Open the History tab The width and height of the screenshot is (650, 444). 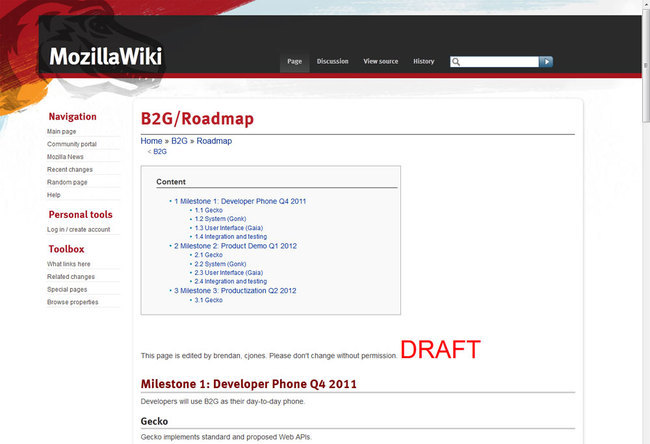coord(424,61)
